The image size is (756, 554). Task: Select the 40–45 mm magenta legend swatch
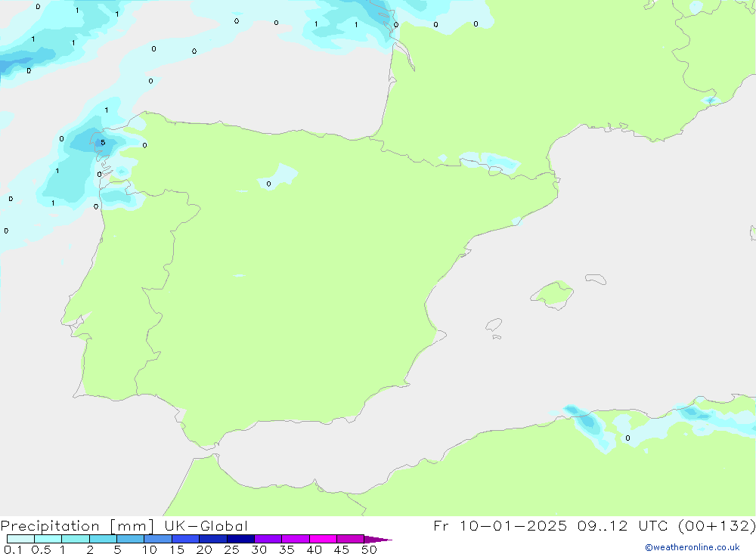(x=323, y=539)
